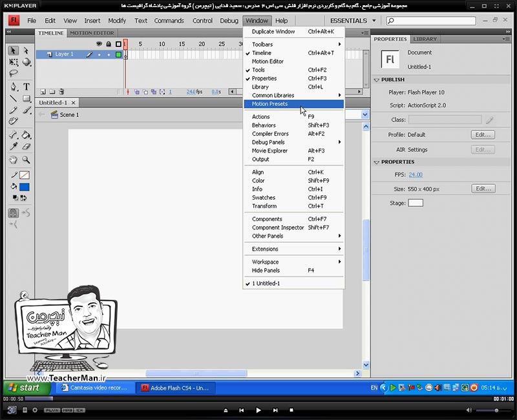
Task: Click the blue Fill color swatch
Action: pos(25,187)
